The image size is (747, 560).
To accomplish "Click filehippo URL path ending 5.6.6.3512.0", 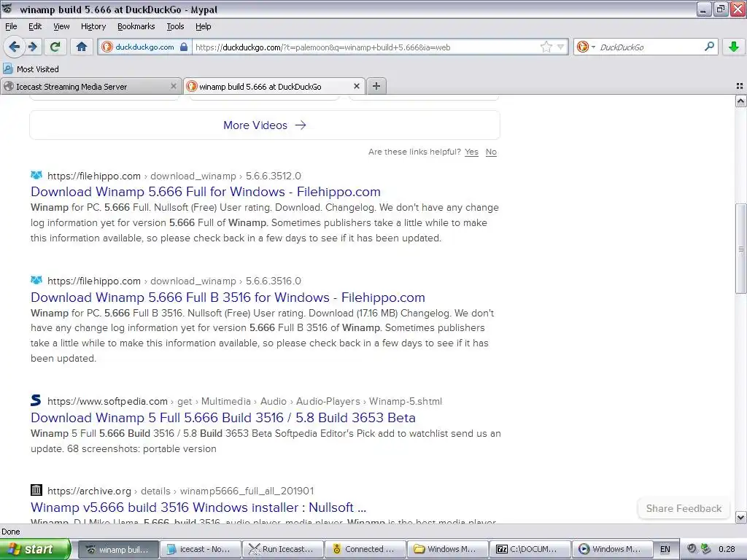I will pyautogui.click(x=174, y=176).
